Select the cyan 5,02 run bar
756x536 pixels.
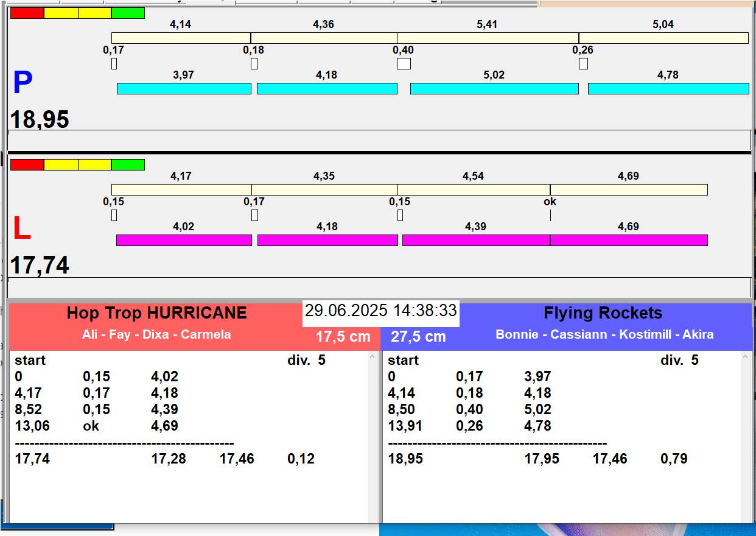click(494, 89)
